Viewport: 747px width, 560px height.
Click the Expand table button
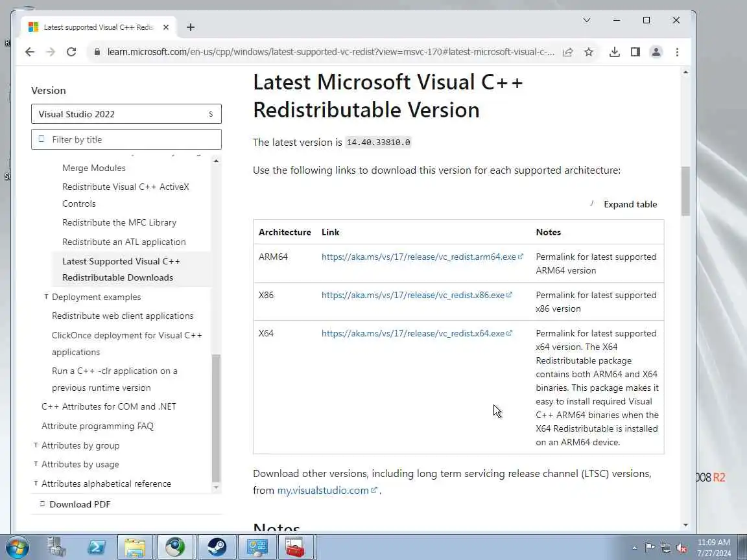[x=624, y=204]
